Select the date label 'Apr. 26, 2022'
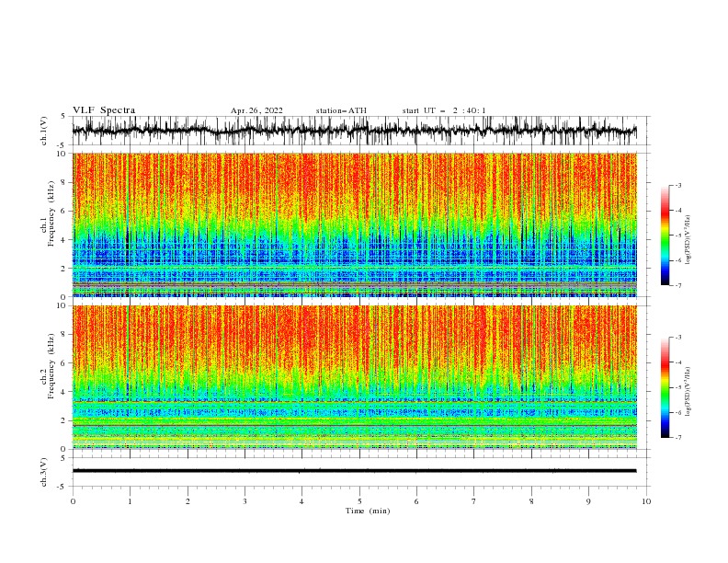Screen dimensions: 728x563 point(256,110)
